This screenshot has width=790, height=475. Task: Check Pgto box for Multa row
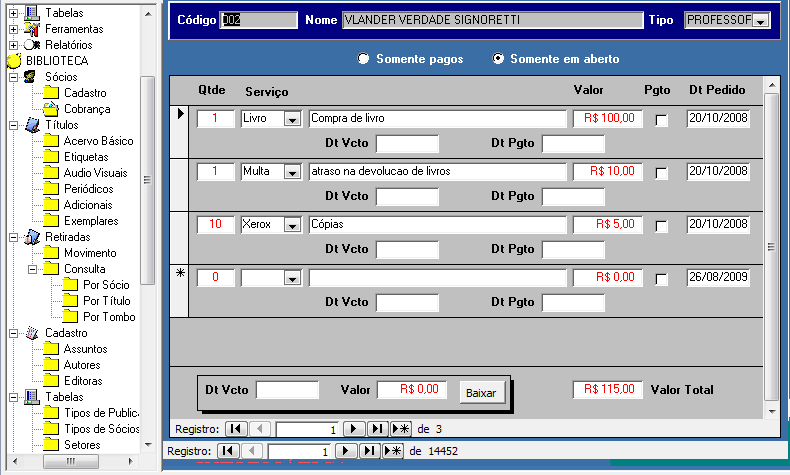[662, 173]
